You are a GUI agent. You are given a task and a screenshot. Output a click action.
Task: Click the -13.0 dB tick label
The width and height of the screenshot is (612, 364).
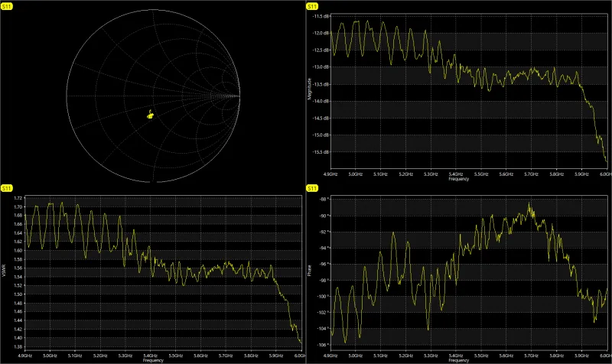(321, 67)
